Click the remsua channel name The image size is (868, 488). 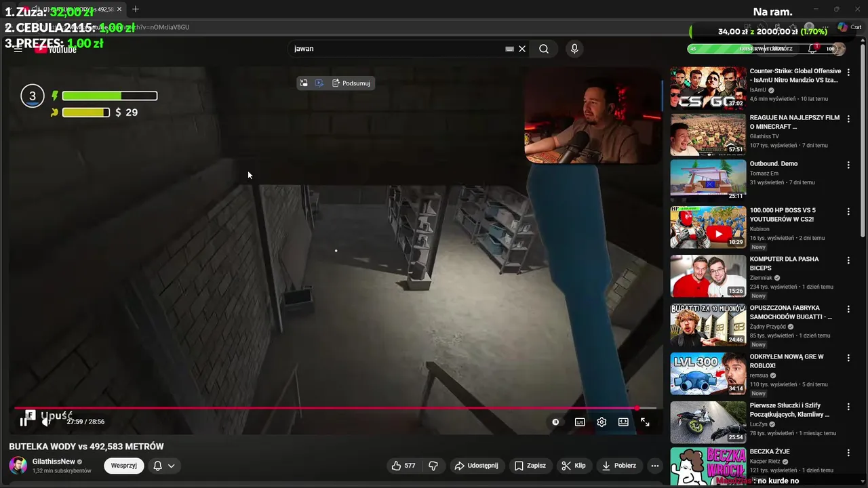coord(759,375)
